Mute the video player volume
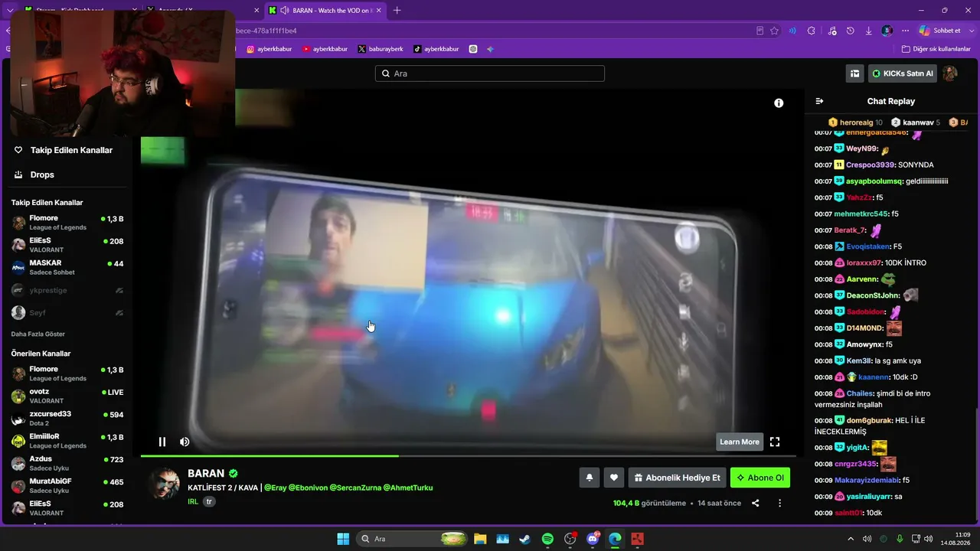 [x=185, y=442]
